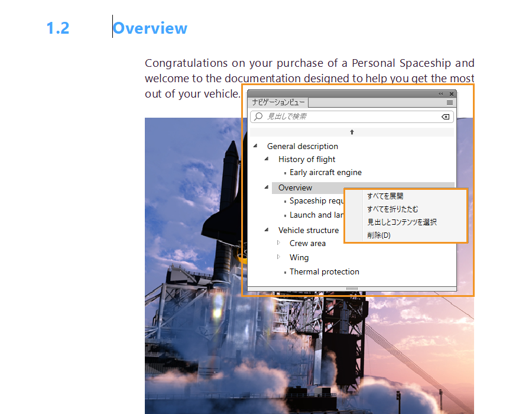Close the navigation view panel
532x414 pixels.
point(452,93)
